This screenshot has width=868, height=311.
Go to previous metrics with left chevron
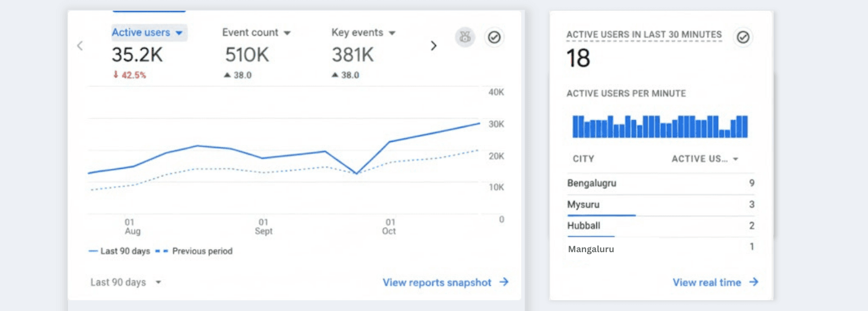[x=80, y=46]
